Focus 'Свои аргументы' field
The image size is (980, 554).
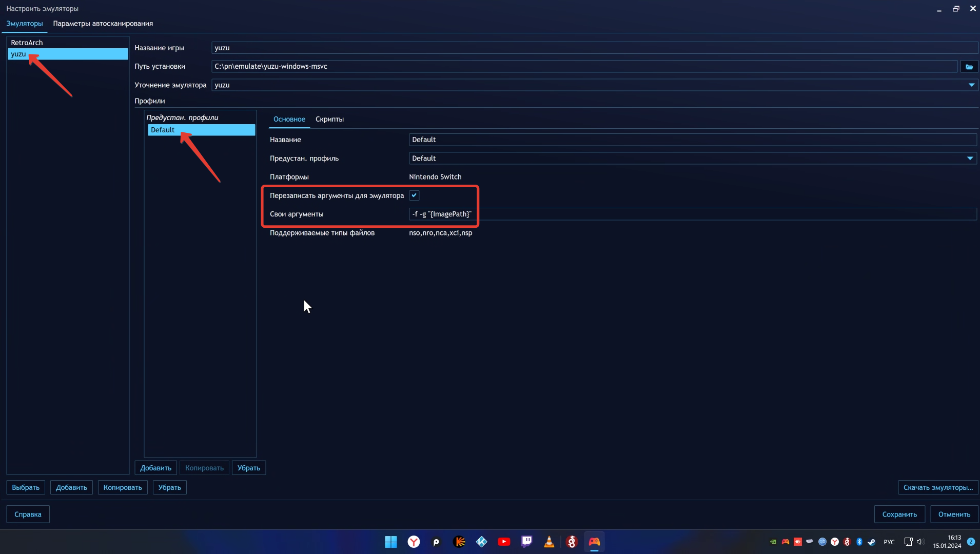[x=693, y=214]
